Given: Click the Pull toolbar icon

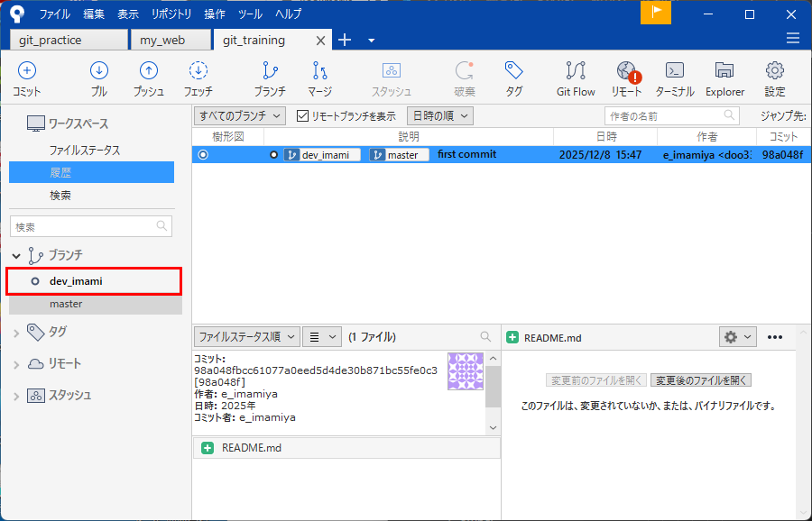Looking at the screenshot, I should (x=99, y=72).
